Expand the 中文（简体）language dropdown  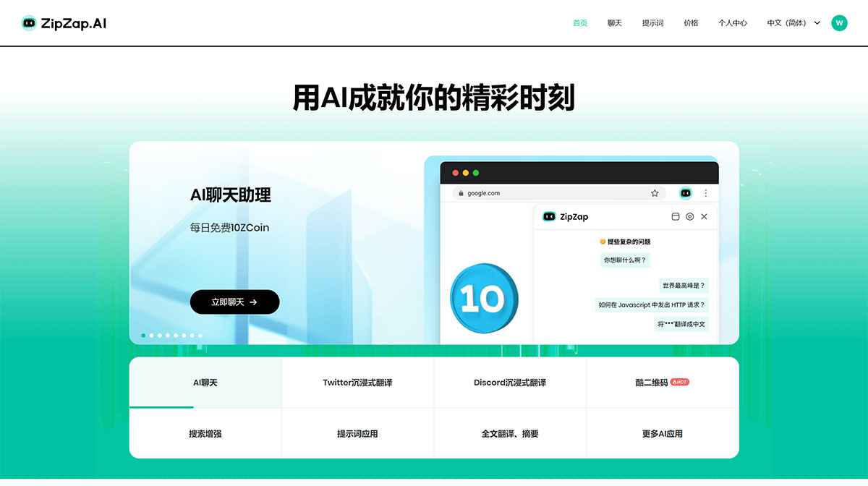(793, 22)
